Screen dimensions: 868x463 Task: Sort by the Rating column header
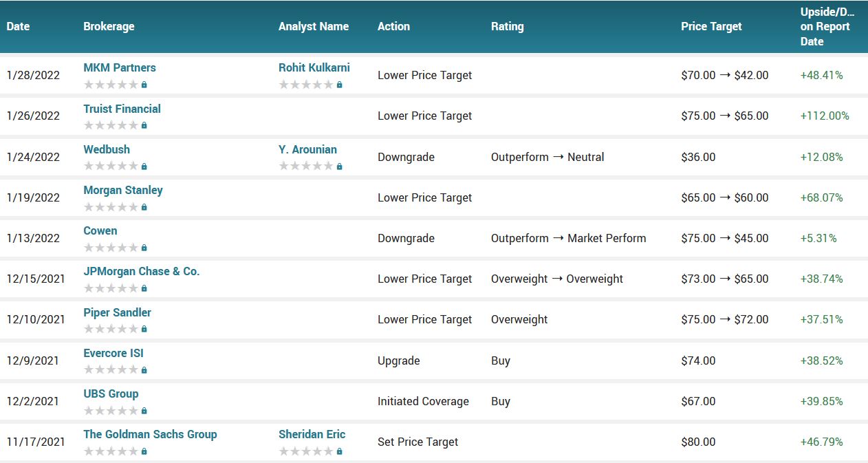coord(508,27)
